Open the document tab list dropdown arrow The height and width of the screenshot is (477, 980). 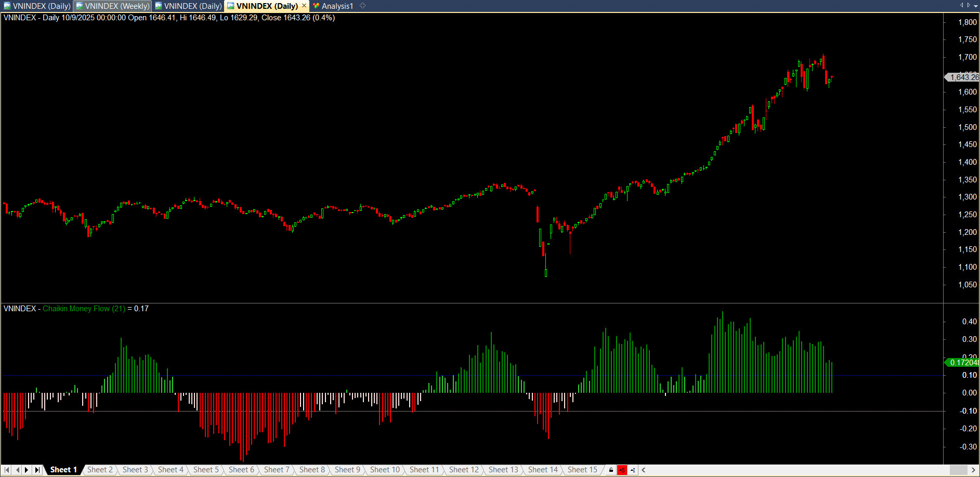(x=975, y=5)
